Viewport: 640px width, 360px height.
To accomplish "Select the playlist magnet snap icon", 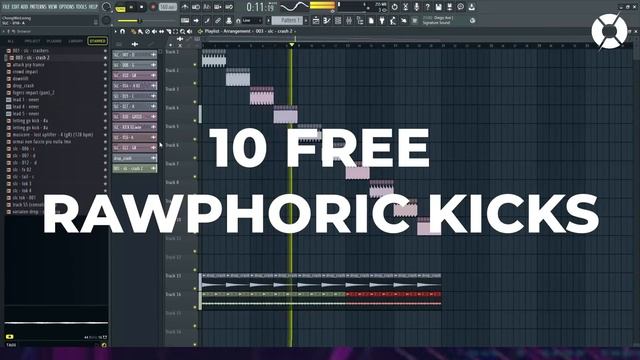I will click(x=122, y=31).
